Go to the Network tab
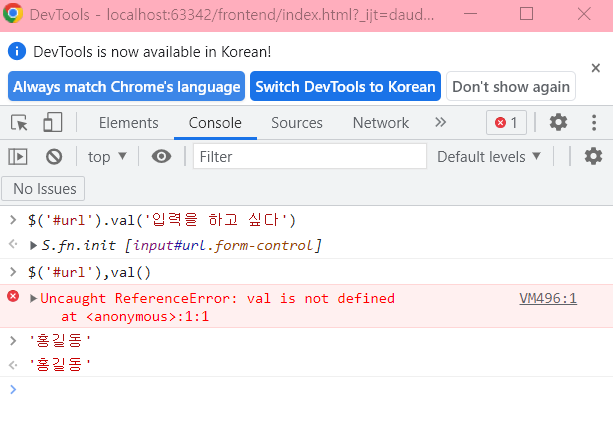Image resolution: width=613 pixels, height=425 pixels. point(380,123)
